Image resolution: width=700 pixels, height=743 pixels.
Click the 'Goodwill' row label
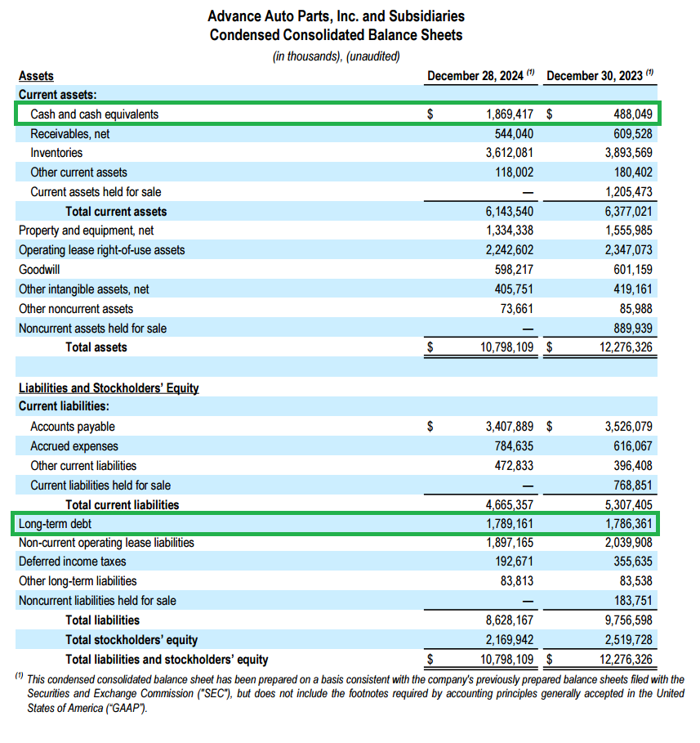(x=39, y=270)
